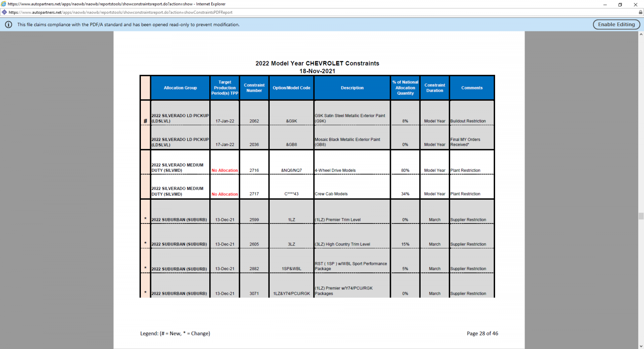Screen dimensions: 644x349
Task: Click No Allocation in constraint 2717 row
Action: pos(225,194)
